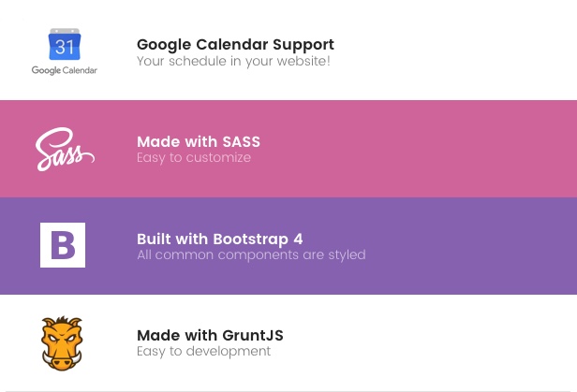
Task: Click the Sass script logo
Action: click(66, 149)
